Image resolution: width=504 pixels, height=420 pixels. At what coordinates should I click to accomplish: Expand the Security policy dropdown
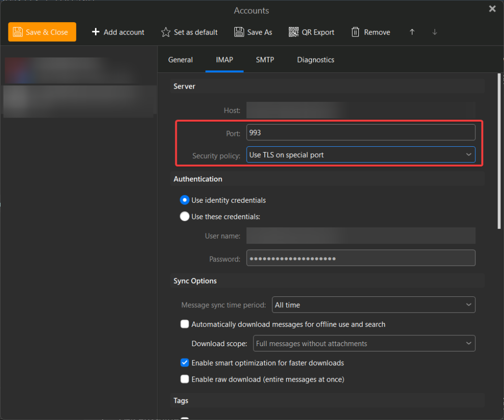[361, 155]
